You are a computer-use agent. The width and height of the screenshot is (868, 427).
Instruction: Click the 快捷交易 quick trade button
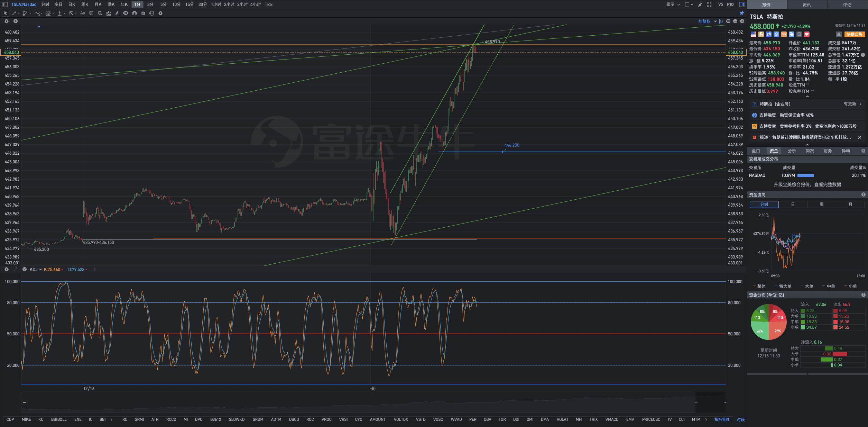coord(855,34)
